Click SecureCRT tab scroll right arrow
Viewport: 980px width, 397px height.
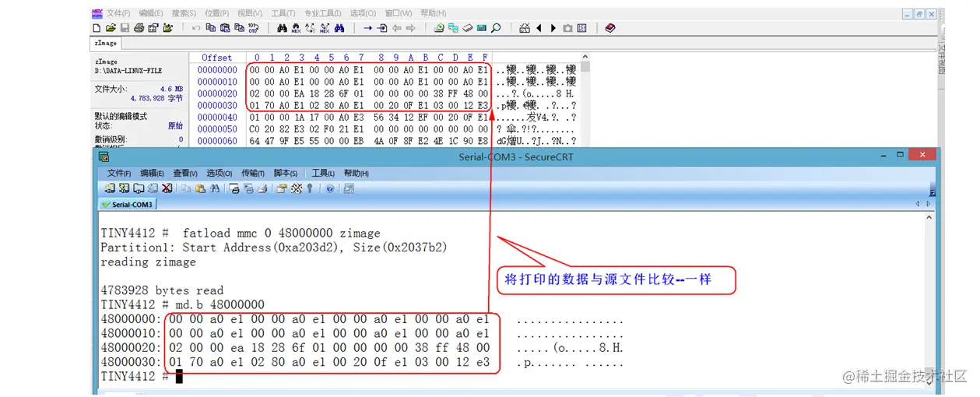(928, 204)
